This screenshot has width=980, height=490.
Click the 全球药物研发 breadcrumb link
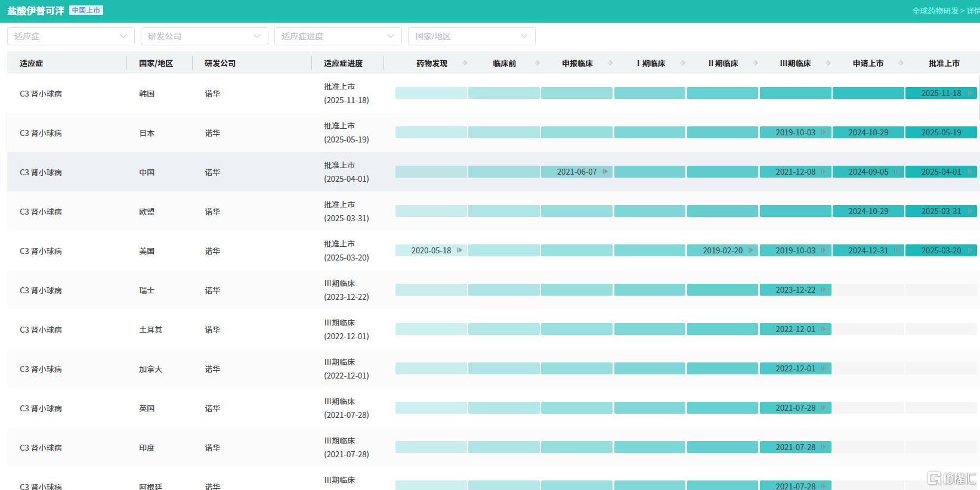point(935,11)
